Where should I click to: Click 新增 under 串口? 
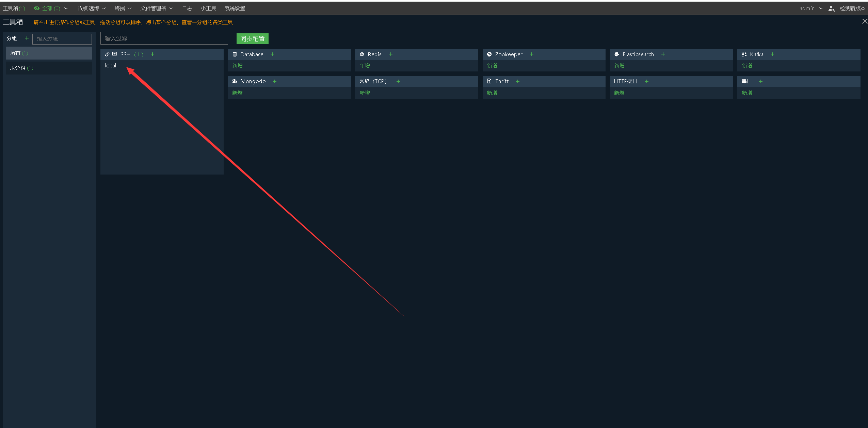[x=747, y=93]
